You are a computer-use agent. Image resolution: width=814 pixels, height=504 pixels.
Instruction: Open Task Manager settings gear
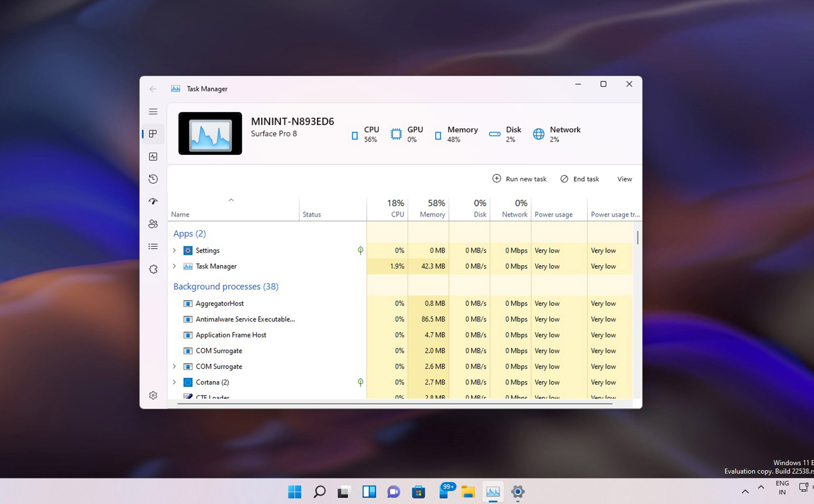(x=153, y=395)
